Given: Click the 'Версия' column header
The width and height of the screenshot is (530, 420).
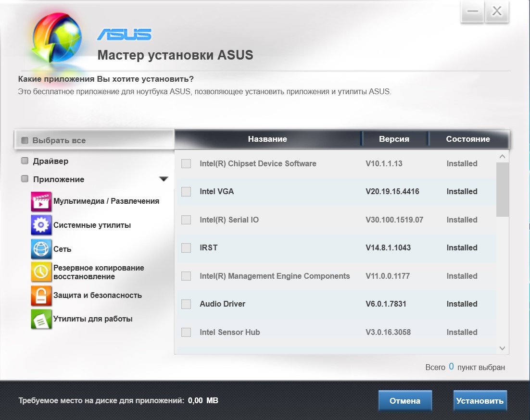Looking at the screenshot, I should [x=394, y=139].
